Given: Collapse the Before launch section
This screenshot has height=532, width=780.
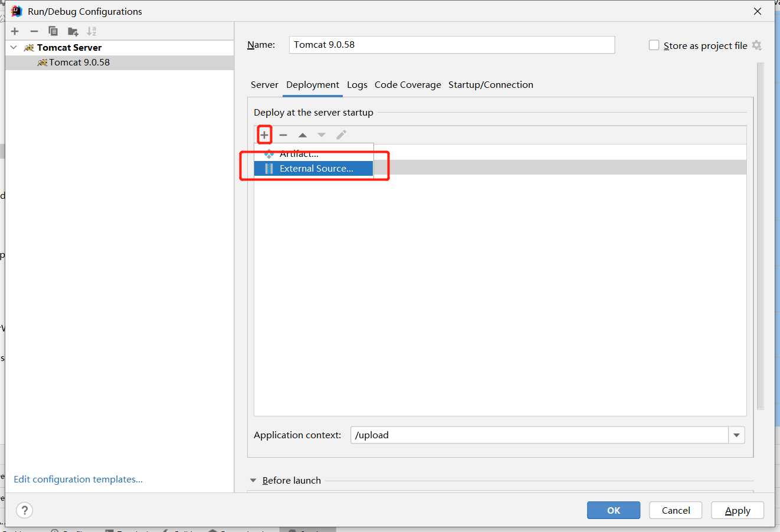Looking at the screenshot, I should point(253,480).
